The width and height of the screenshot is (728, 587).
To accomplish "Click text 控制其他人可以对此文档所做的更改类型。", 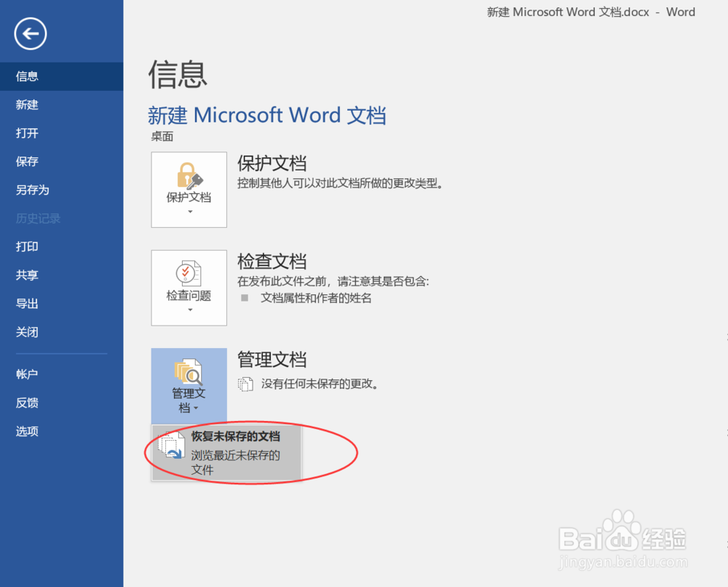I will tap(341, 184).
